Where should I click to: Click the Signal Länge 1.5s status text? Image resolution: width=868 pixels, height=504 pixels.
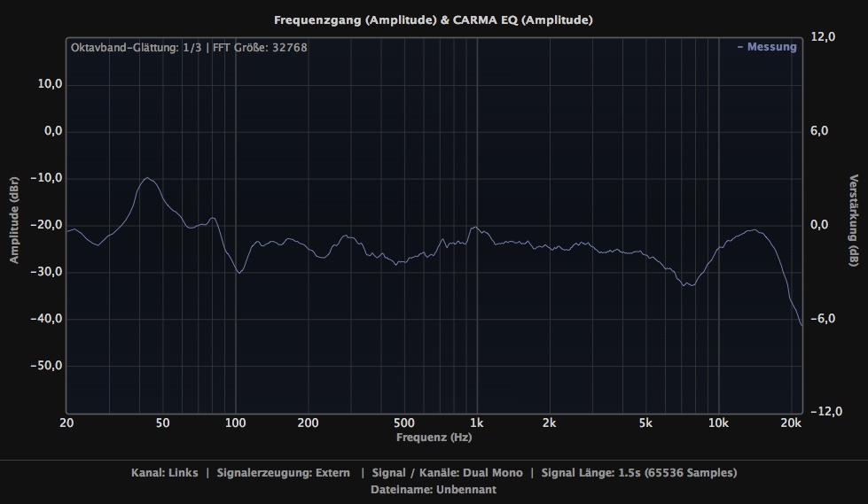click(638, 473)
